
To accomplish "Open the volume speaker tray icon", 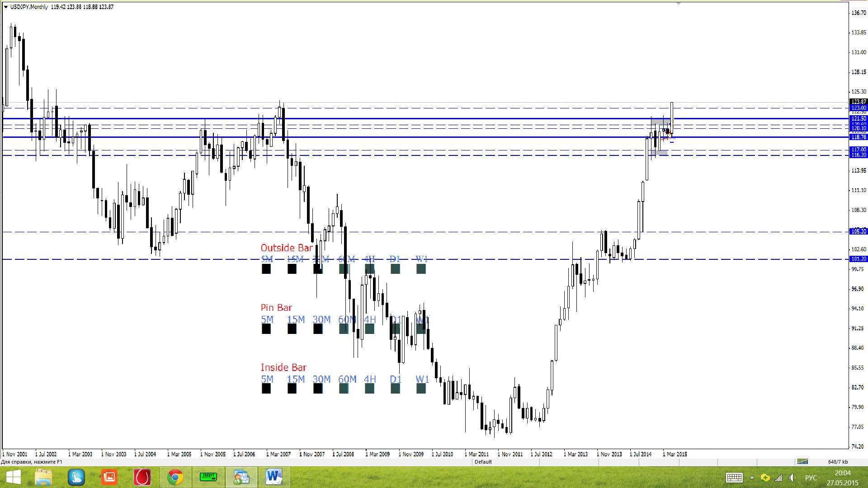I will tap(792, 478).
